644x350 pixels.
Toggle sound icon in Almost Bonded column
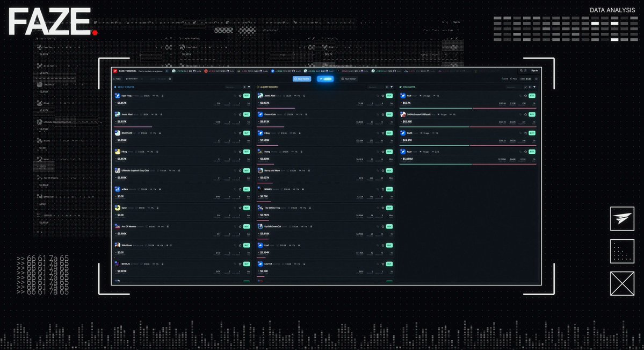387,87
